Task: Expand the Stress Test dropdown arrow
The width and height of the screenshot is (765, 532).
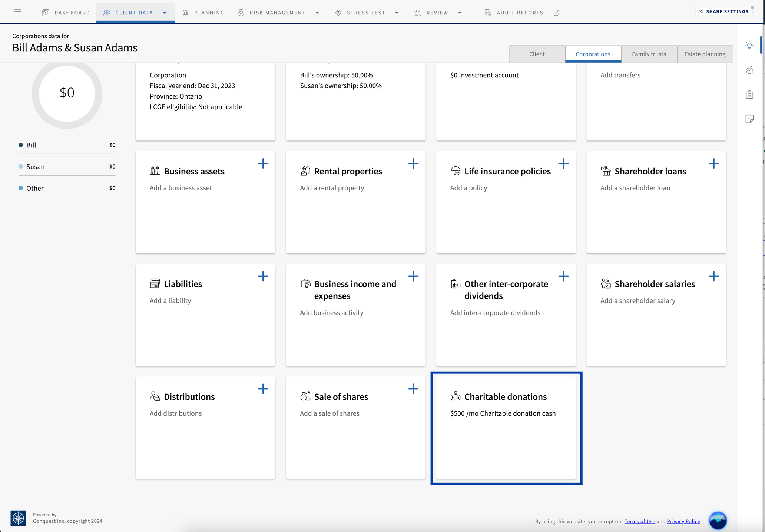Action: click(397, 13)
